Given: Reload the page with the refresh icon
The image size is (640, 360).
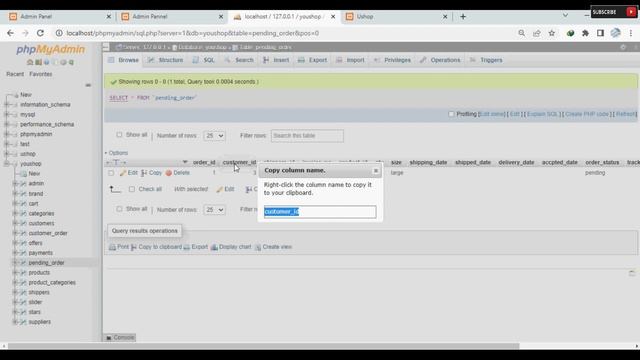Looking at the screenshot, I should coord(40,33).
